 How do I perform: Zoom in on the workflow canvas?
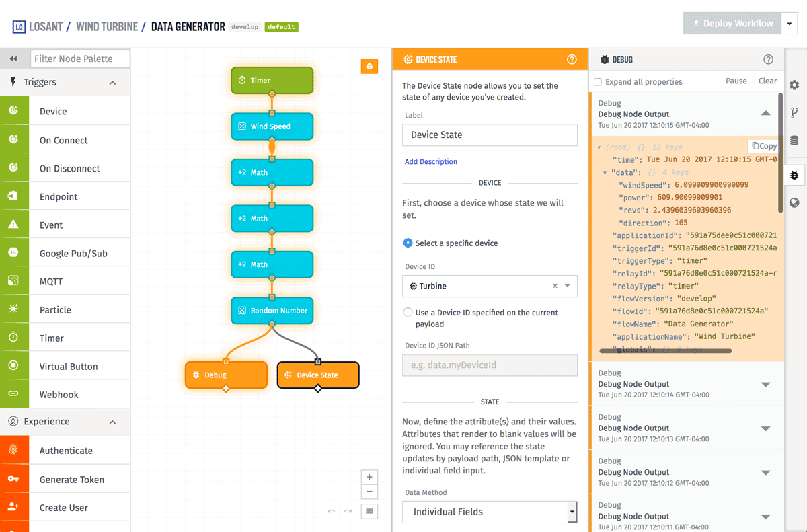point(369,477)
